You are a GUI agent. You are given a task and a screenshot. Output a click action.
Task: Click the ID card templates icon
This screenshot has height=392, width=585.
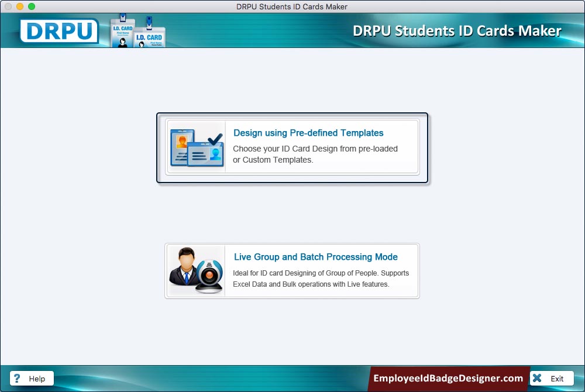pyautogui.click(x=197, y=147)
